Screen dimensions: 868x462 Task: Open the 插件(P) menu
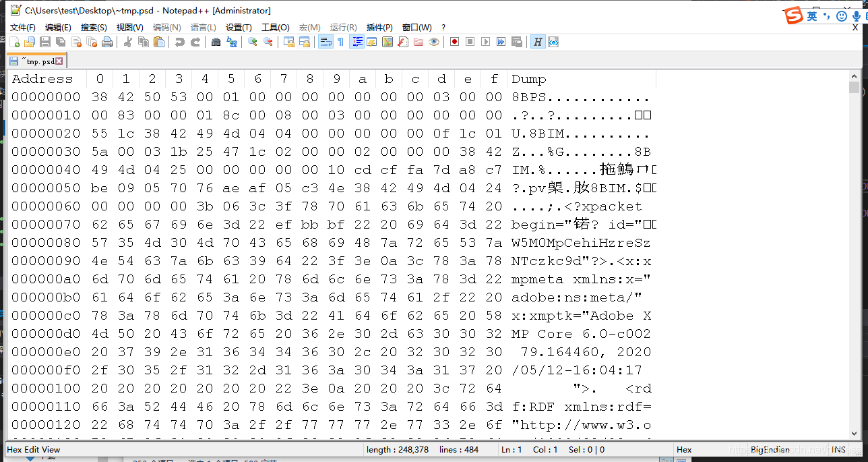(x=379, y=28)
